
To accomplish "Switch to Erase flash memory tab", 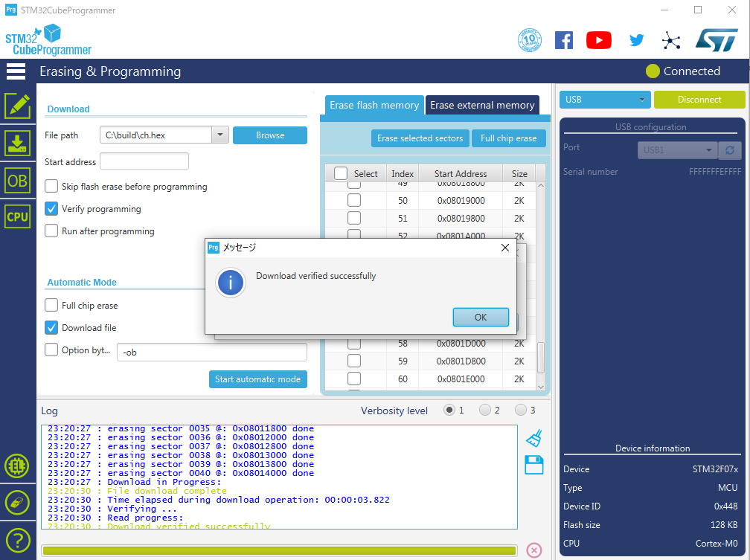I will 374,105.
